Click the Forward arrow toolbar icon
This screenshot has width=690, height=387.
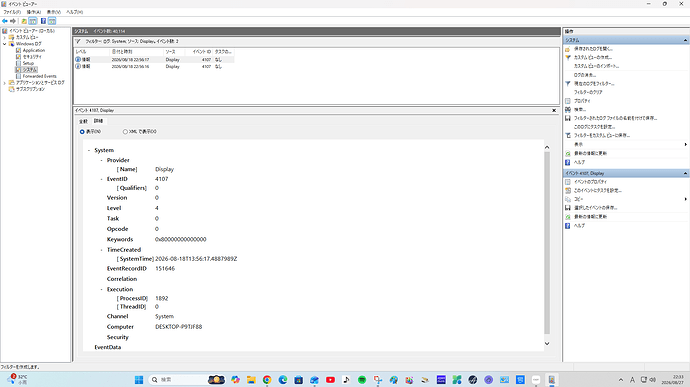[13, 21]
